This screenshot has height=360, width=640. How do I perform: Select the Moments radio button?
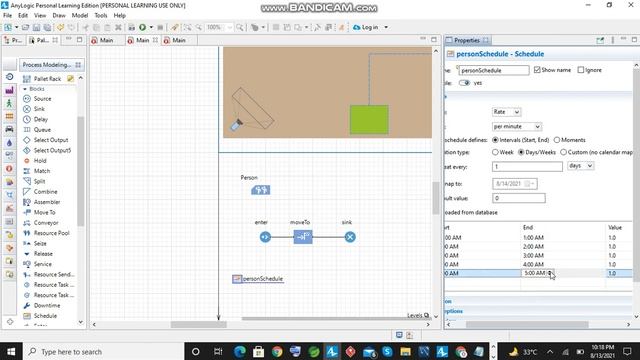pos(557,140)
